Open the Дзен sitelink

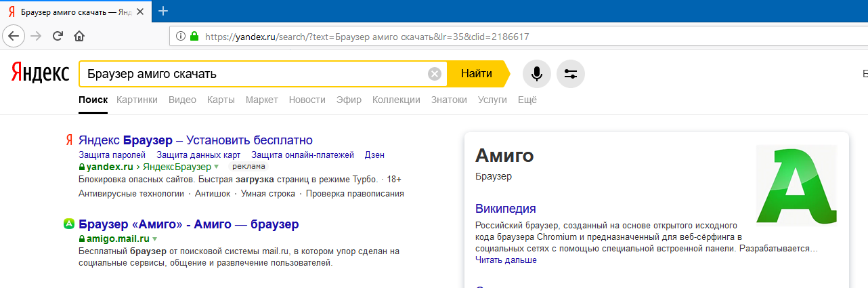click(x=374, y=155)
